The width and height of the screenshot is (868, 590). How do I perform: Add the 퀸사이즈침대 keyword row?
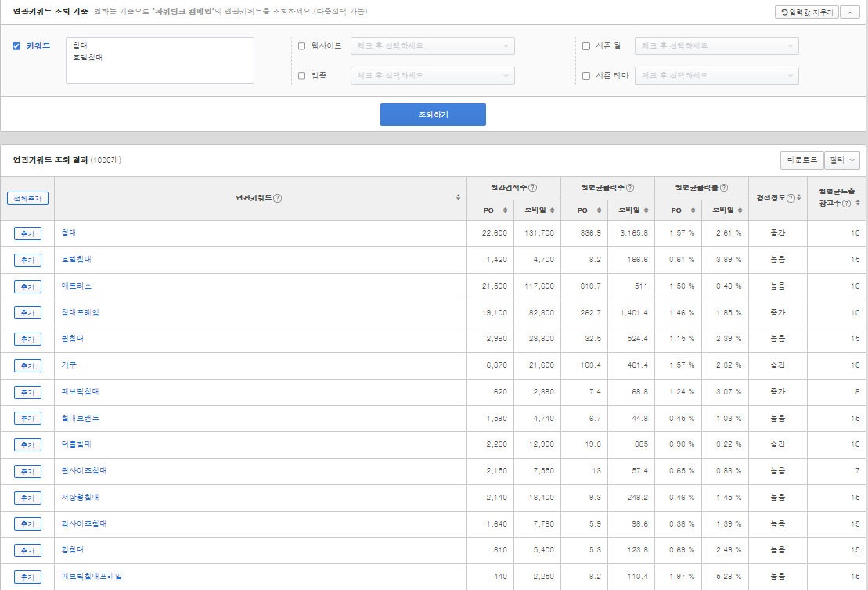27,472
